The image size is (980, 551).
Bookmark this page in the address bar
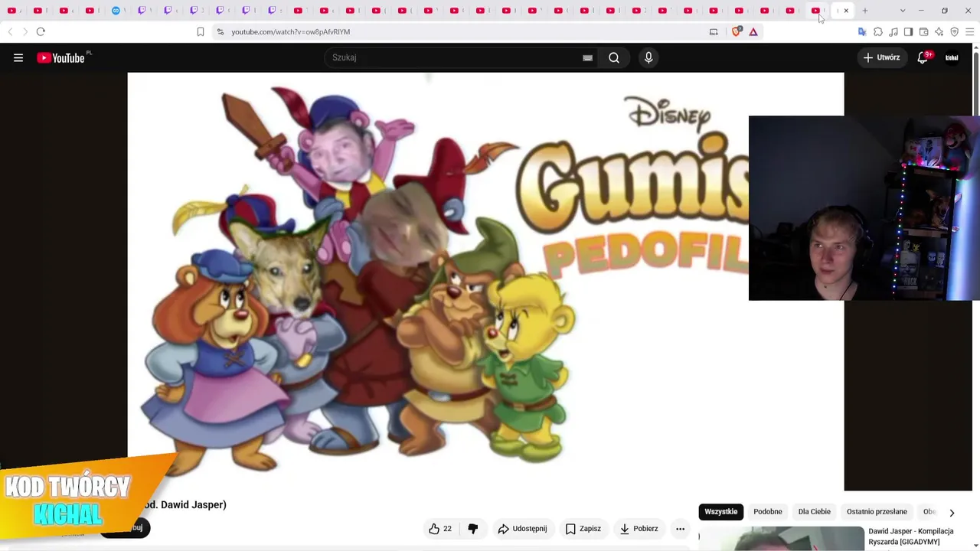pos(201,31)
